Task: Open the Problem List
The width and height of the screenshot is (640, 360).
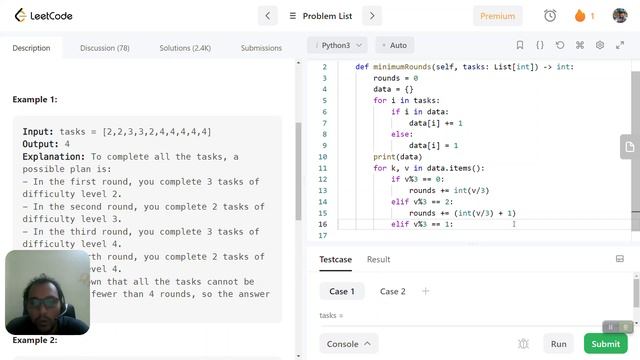Action: [x=321, y=16]
